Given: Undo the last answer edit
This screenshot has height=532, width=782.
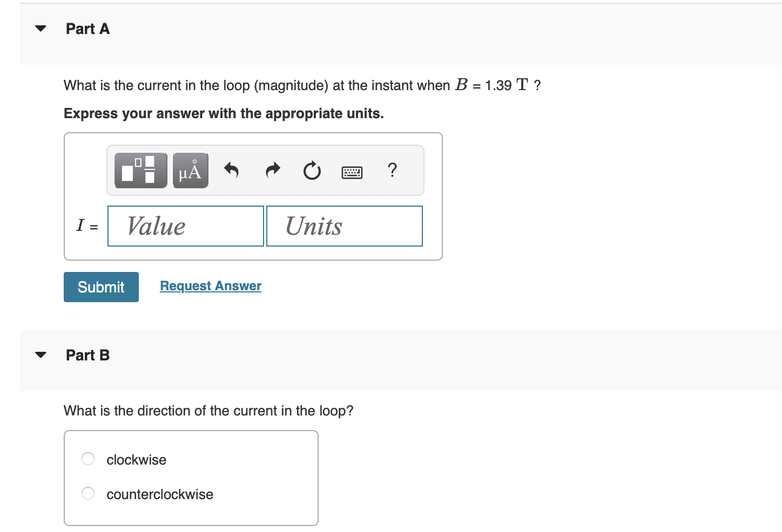Looking at the screenshot, I should [x=231, y=170].
